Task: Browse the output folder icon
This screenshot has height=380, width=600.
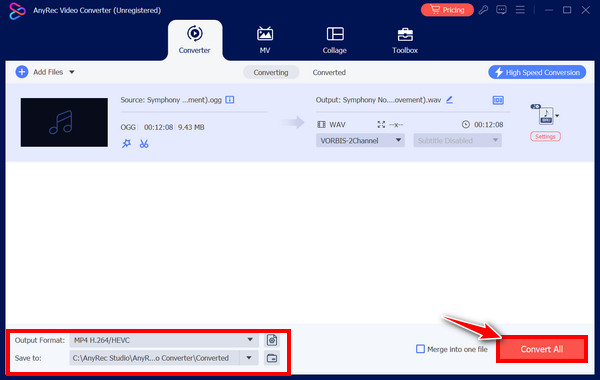Action: [x=272, y=358]
